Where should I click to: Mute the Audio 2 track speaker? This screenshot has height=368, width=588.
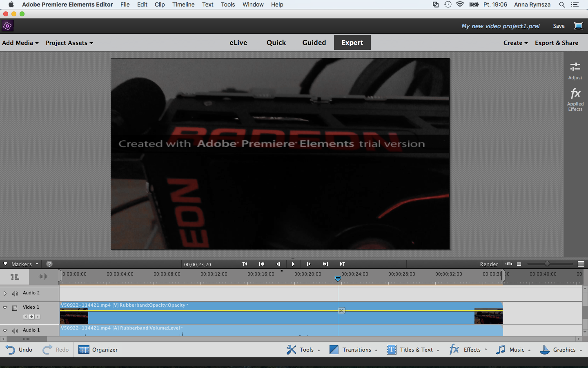pos(15,294)
